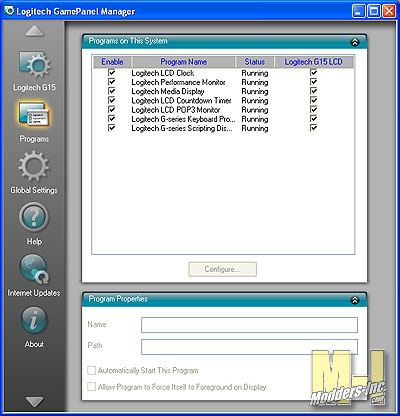
Task: Click the Running status of Logitech LCD Clock
Action: pyautogui.click(x=255, y=73)
